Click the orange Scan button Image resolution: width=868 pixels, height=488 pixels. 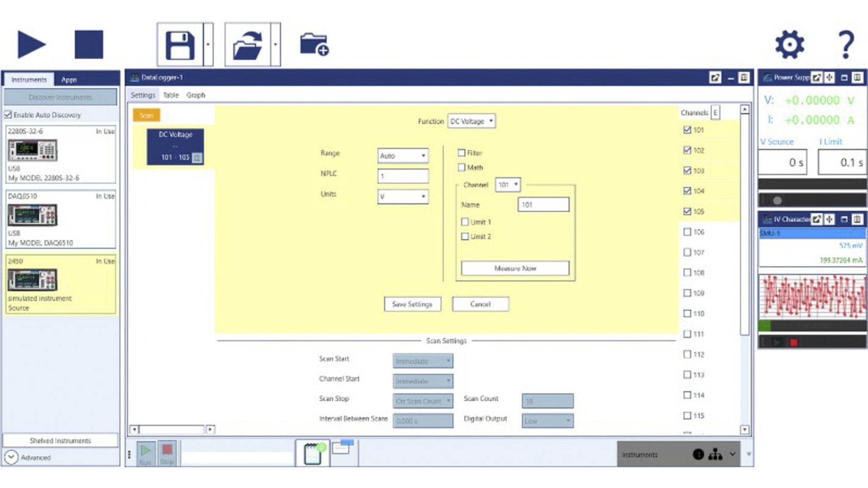[x=147, y=115]
